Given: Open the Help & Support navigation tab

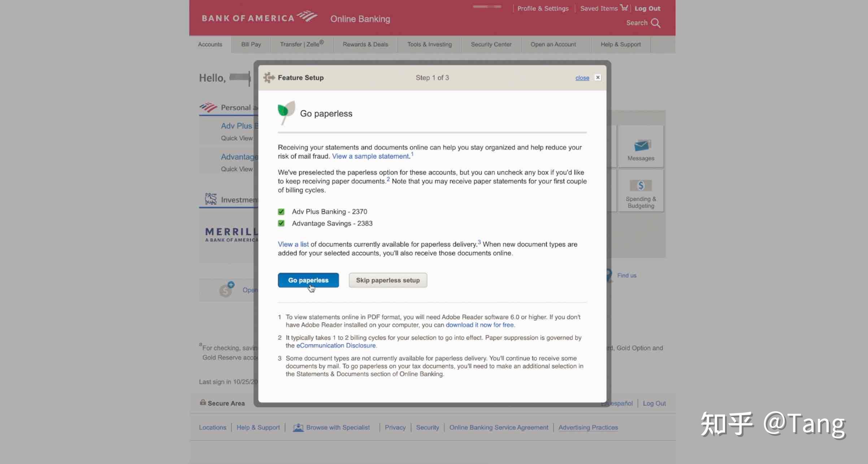Looking at the screenshot, I should 620,44.
